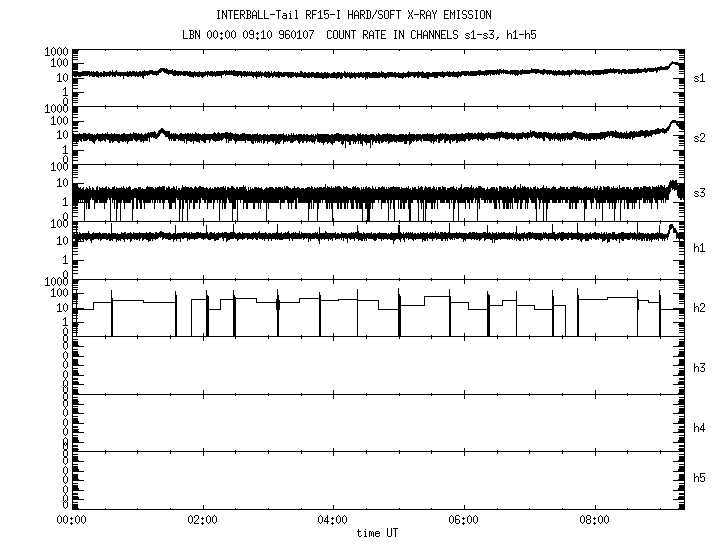Click the h4 channel label
The width and height of the screenshot is (720, 550).
tap(700, 428)
